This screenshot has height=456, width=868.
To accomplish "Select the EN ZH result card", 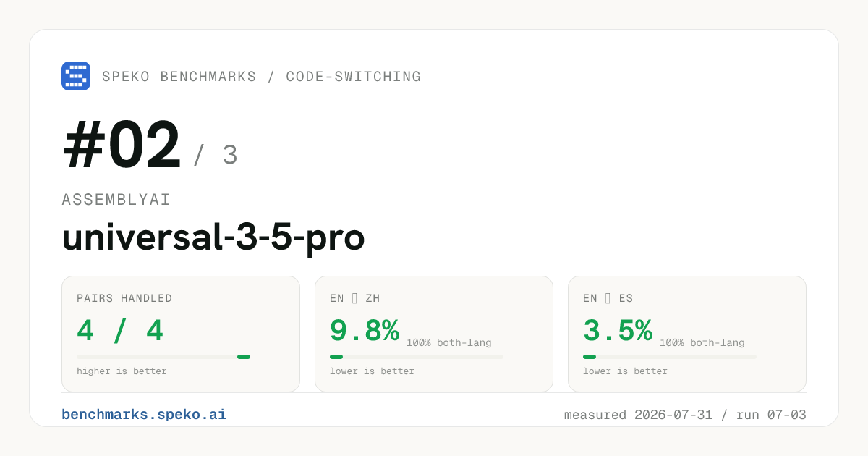I will 434,334.
